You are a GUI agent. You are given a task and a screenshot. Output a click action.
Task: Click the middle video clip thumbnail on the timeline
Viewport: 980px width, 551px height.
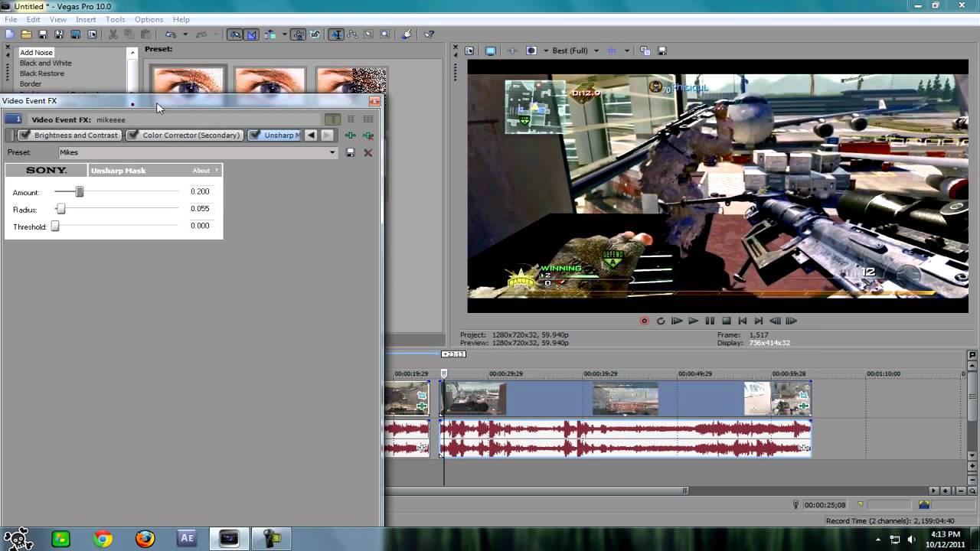(626, 399)
